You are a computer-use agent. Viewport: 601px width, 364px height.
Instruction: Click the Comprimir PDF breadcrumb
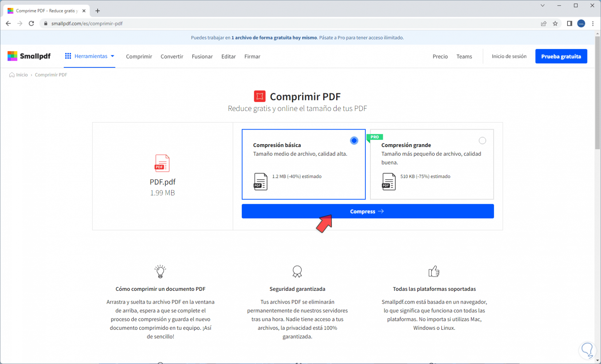[x=51, y=75]
